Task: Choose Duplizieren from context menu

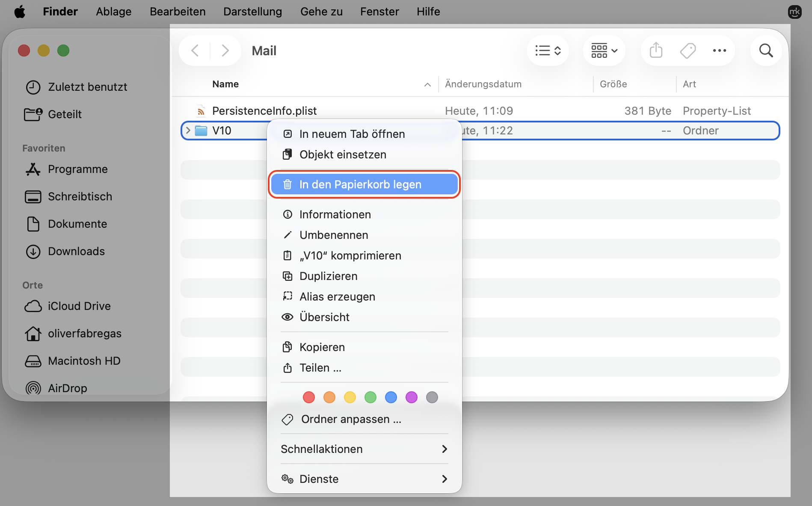Action: (x=365, y=276)
